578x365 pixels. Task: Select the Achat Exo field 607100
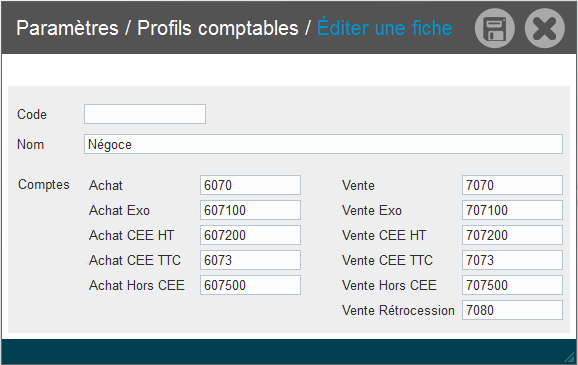tap(250, 210)
